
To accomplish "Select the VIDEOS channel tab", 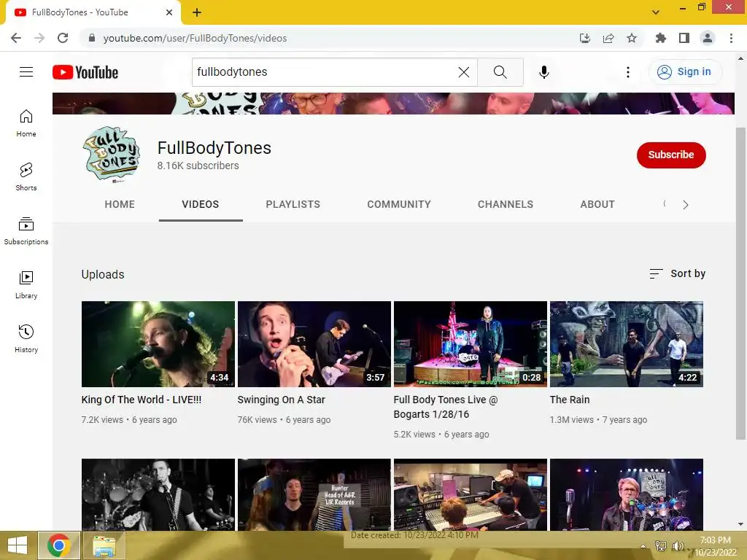I will (201, 204).
